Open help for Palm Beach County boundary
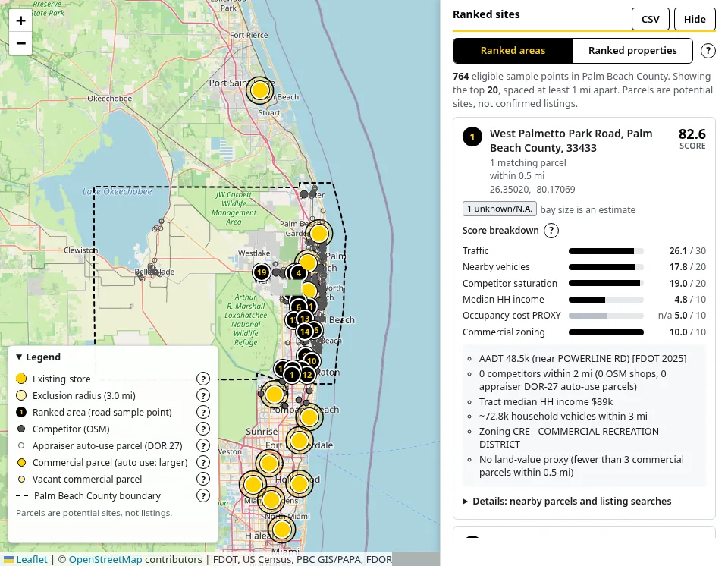This screenshot has width=728, height=566. 203,496
